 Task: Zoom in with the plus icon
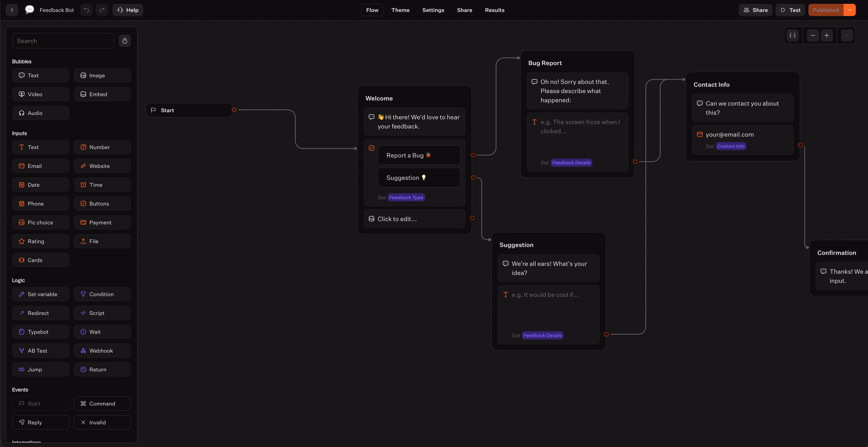click(x=826, y=35)
